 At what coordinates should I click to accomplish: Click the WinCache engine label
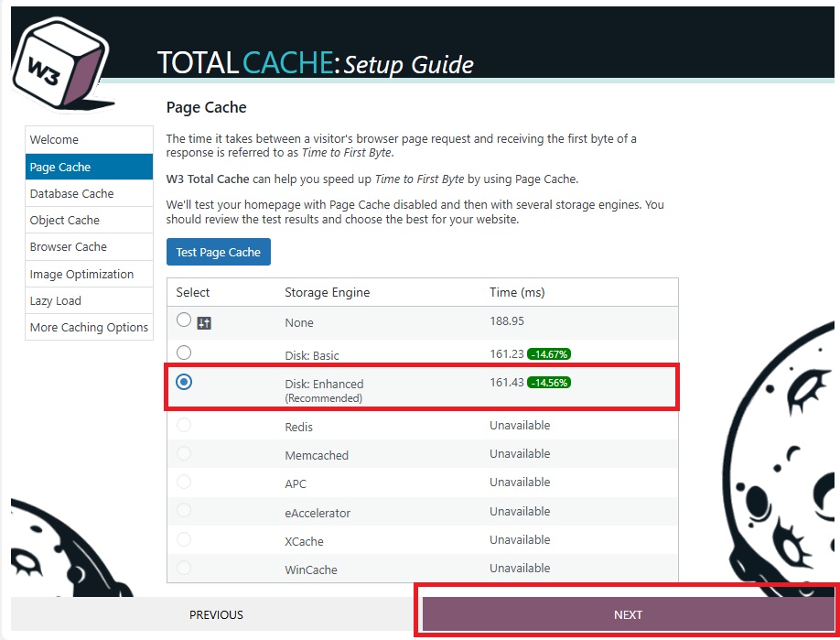311,569
